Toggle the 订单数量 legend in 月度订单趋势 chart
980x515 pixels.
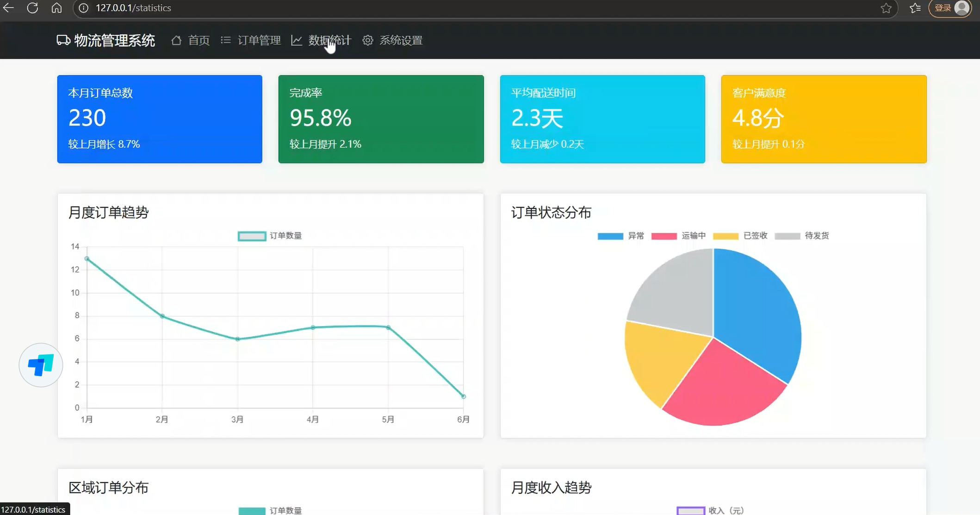[270, 235]
